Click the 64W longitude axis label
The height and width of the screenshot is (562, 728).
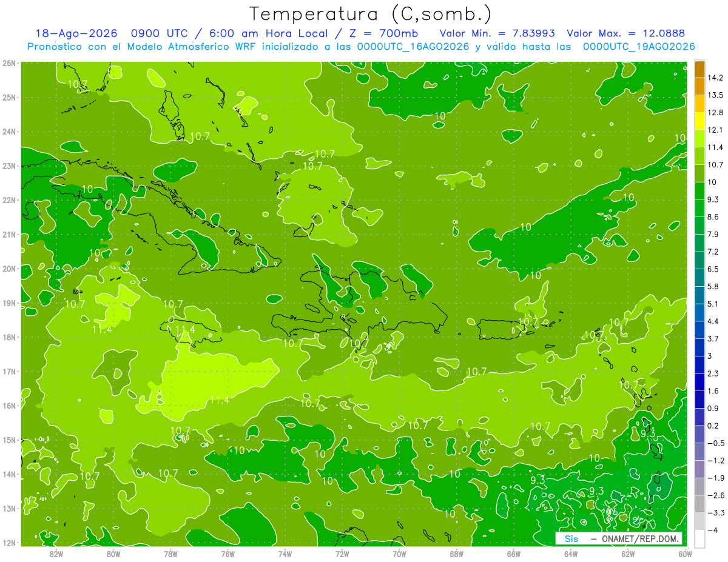[570, 554]
